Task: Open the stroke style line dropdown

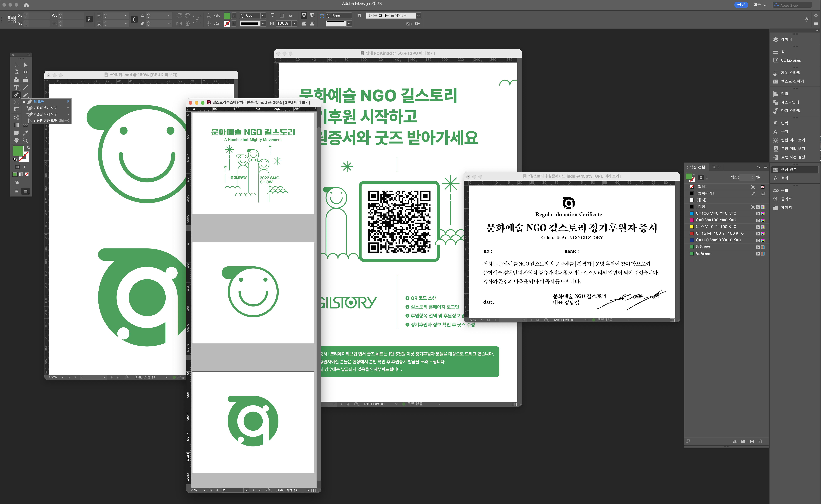Action: (263, 23)
